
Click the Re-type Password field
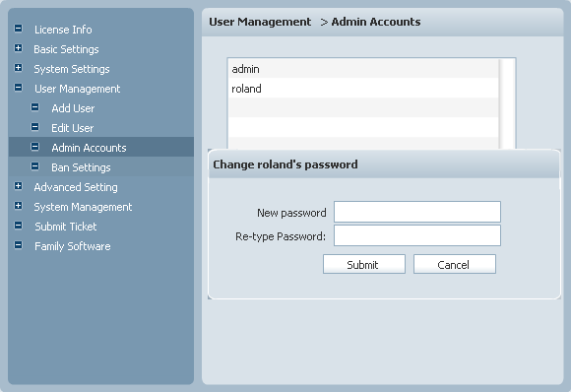(x=417, y=235)
